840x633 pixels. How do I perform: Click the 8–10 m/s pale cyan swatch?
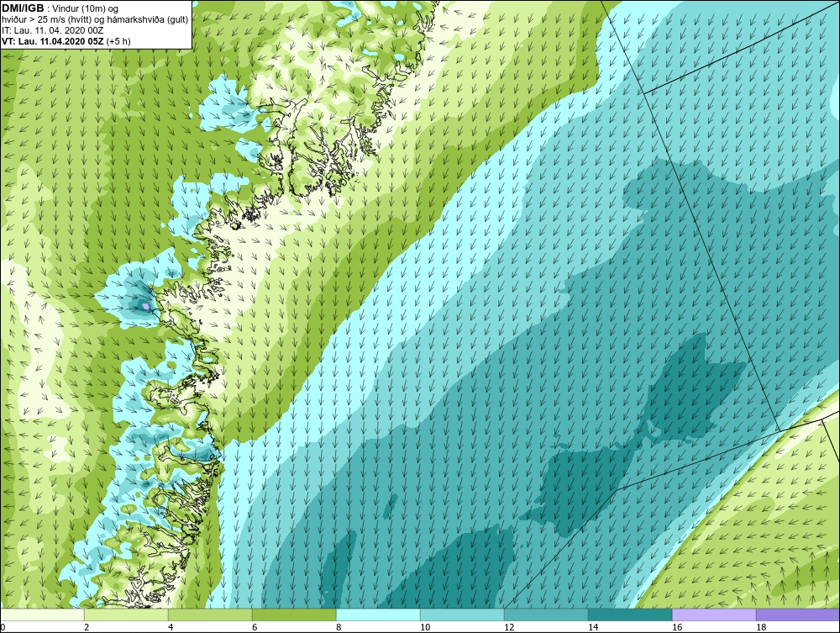378,615
